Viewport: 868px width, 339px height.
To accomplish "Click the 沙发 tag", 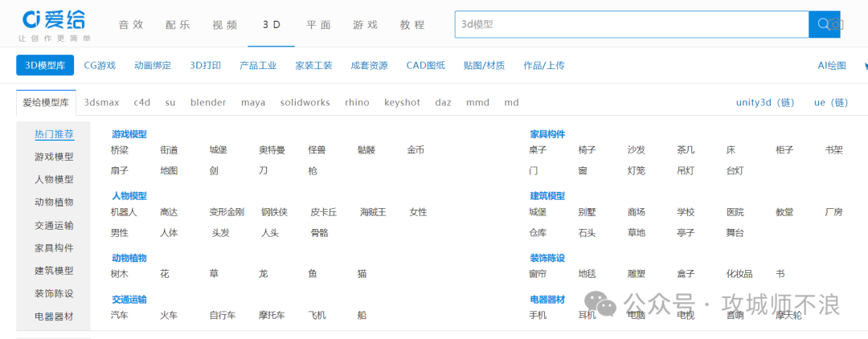I will point(637,150).
